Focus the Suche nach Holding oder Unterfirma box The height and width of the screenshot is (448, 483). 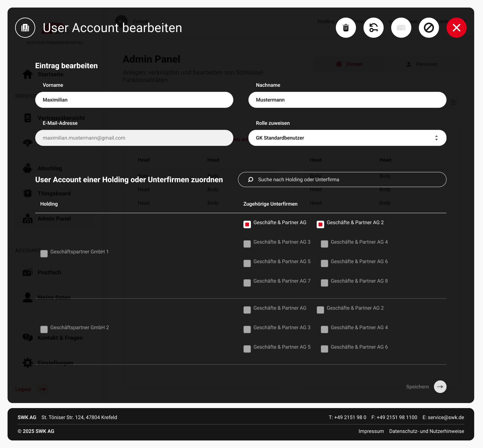(342, 180)
